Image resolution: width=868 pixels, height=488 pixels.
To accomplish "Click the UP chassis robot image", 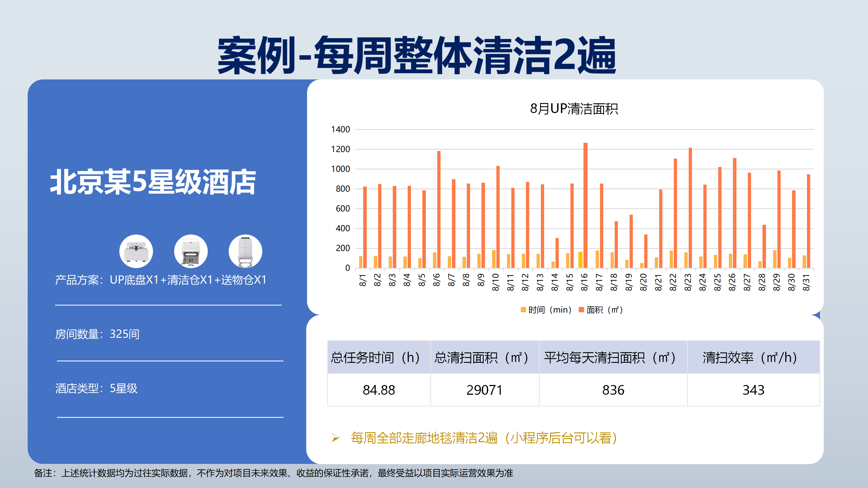I will [x=136, y=251].
